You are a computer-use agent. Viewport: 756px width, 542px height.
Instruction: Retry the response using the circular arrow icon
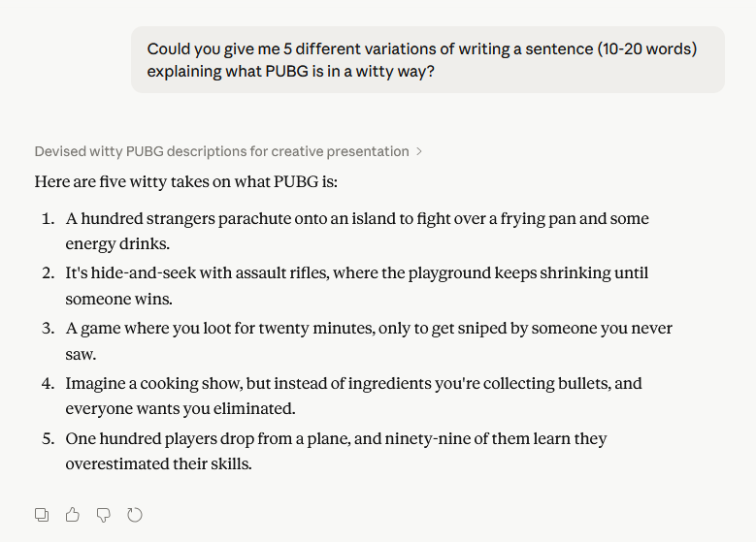(135, 515)
